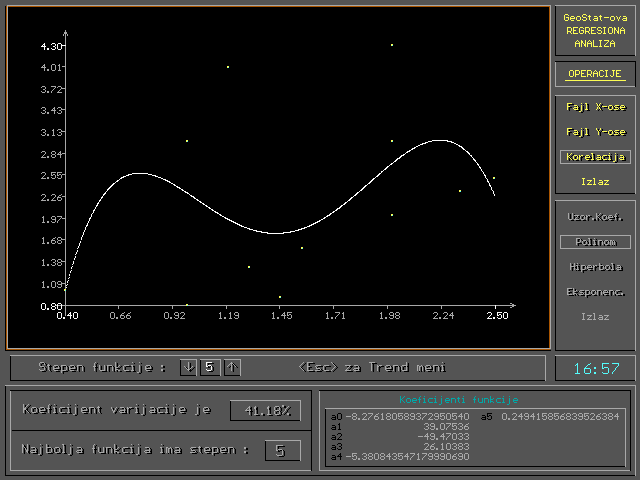
Task: Click the down arrow to decrease function degree
Action: point(188,367)
